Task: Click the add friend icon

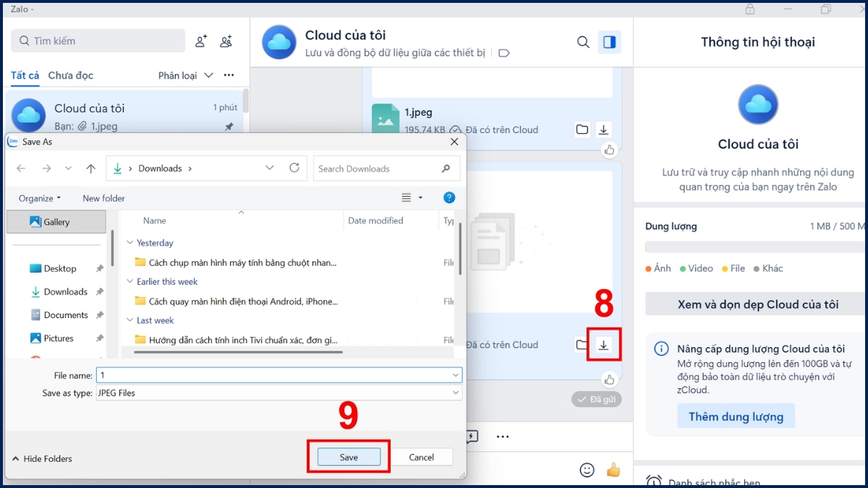Action: point(200,42)
